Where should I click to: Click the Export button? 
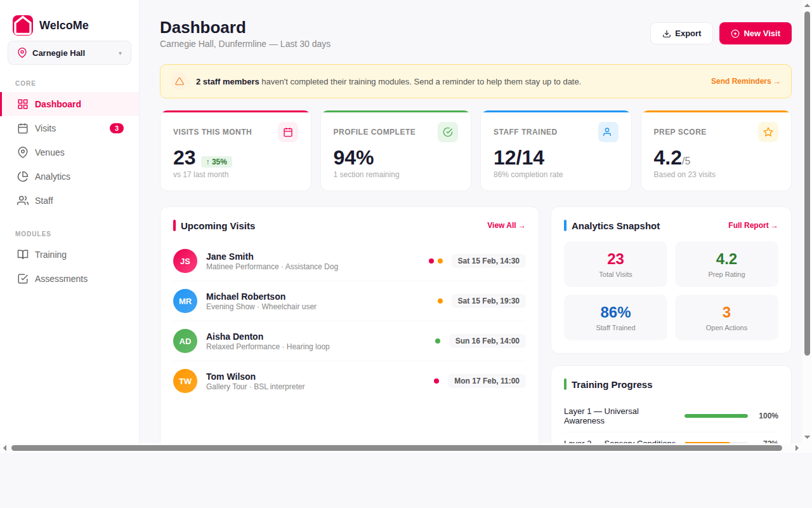pyautogui.click(x=681, y=33)
